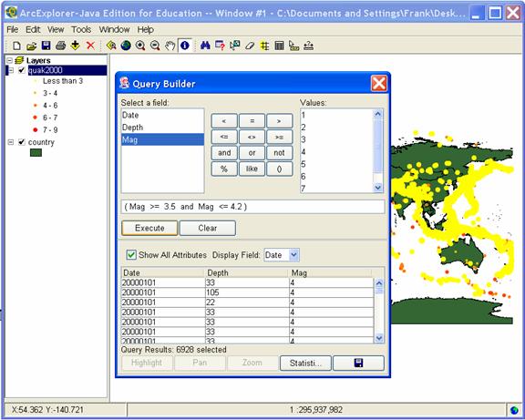The height and width of the screenshot is (420, 525).
Task: Toggle visibility of quak2000 layer
Action: [22, 70]
